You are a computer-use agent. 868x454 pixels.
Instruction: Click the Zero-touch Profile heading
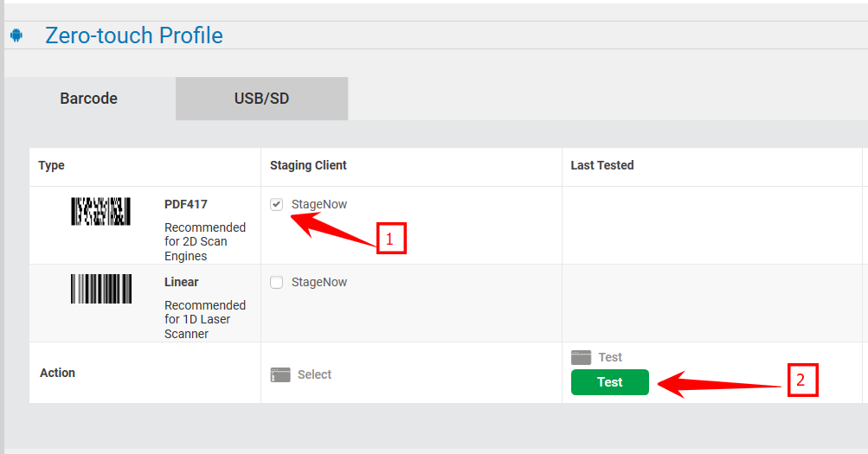[x=134, y=36]
